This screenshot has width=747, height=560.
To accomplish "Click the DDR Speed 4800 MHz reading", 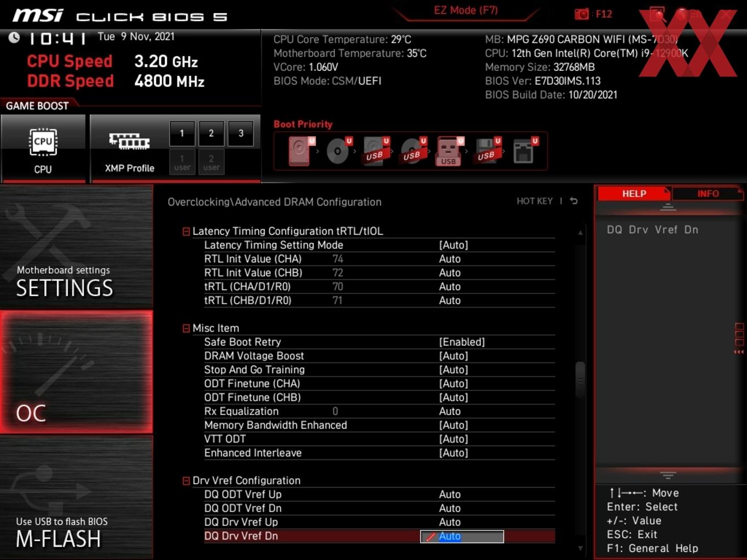I will click(116, 81).
